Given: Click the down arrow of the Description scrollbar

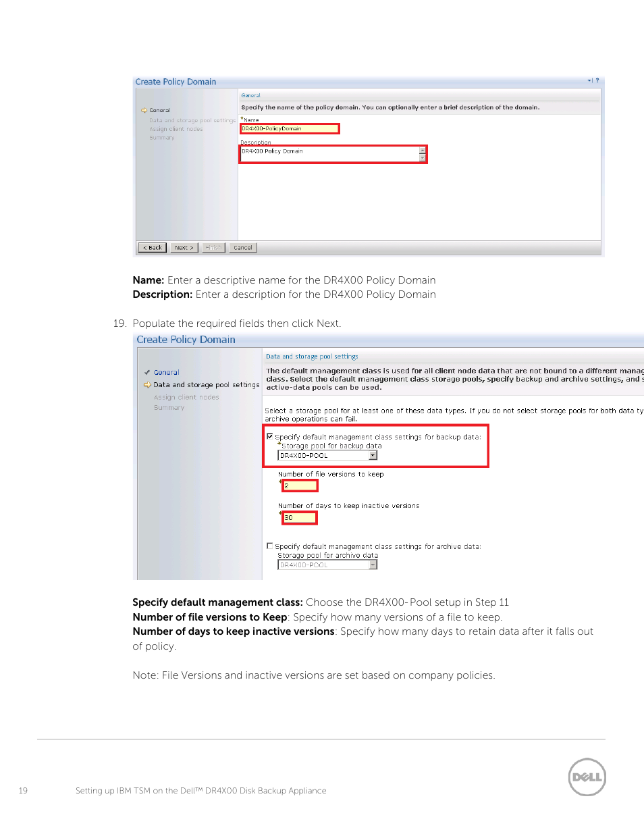Looking at the screenshot, I should coord(423,158).
